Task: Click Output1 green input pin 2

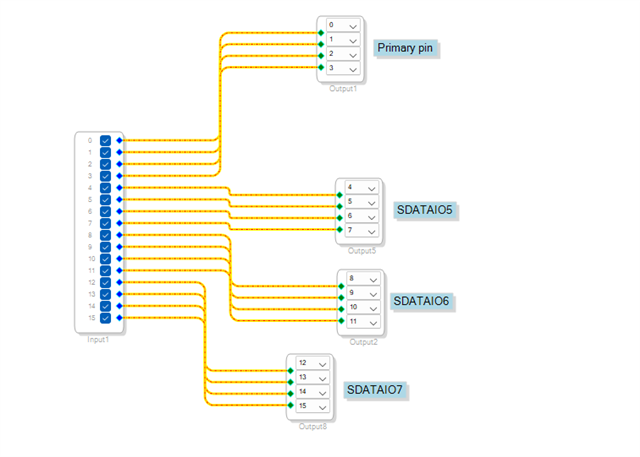Action: pyautogui.click(x=321, y=55)
